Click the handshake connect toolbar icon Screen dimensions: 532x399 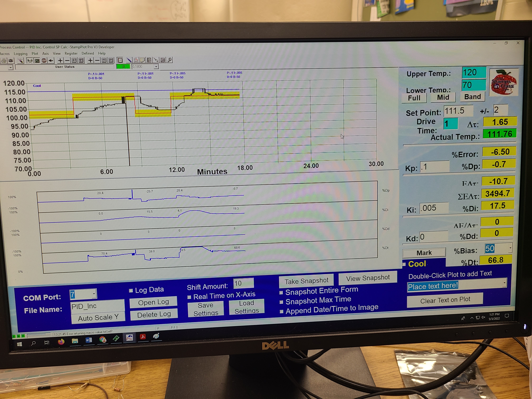30,61
